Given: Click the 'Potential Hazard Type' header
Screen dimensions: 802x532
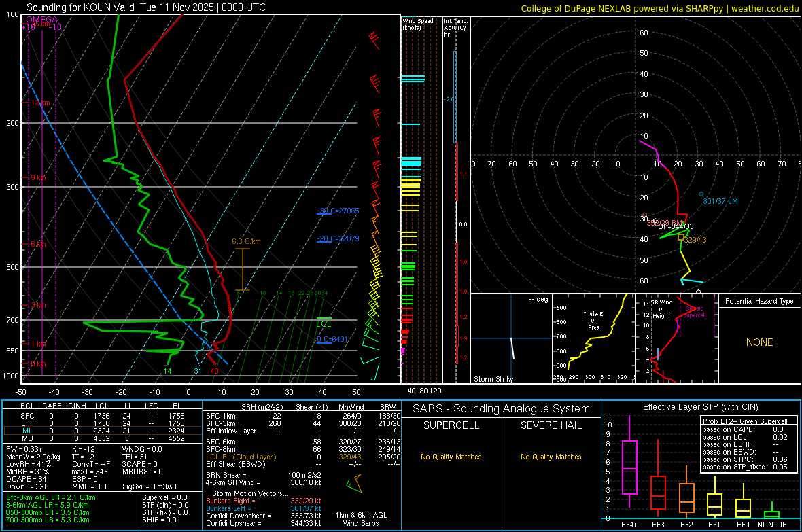Looking at the screenshot, I should pos(759,301).
